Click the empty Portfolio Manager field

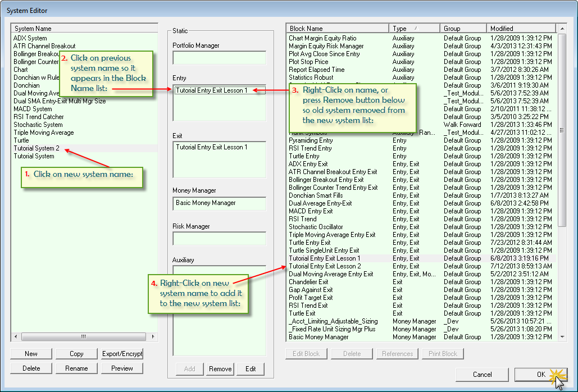point(219,58)
